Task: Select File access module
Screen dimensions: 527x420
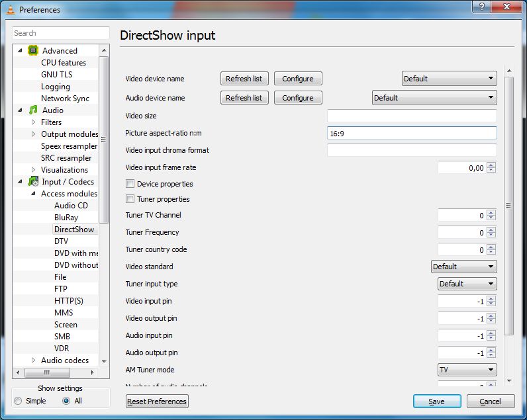Action: pos(60,277)
